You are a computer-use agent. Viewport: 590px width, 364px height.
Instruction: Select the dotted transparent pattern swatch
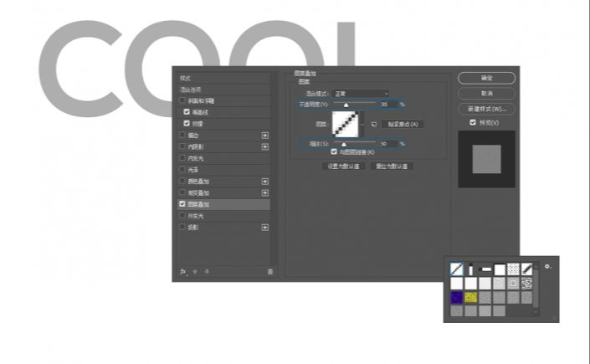tap(513, 269)
